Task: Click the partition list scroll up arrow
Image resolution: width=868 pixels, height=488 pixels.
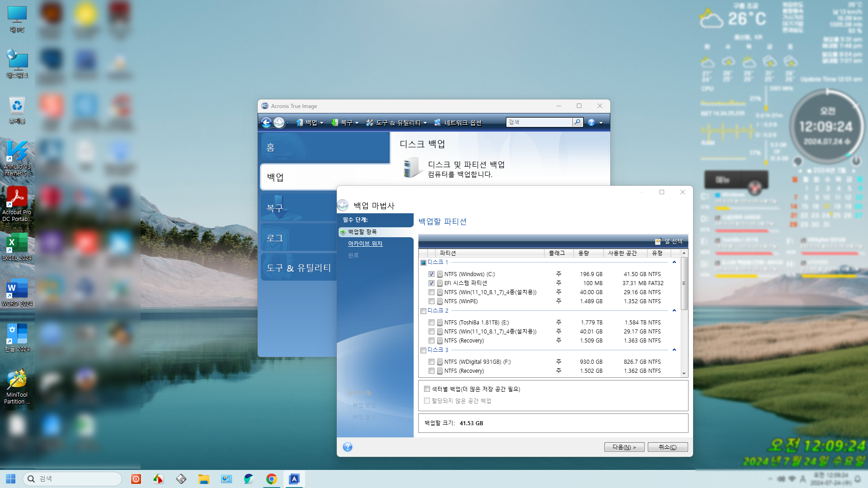Action: click(684, 253)
